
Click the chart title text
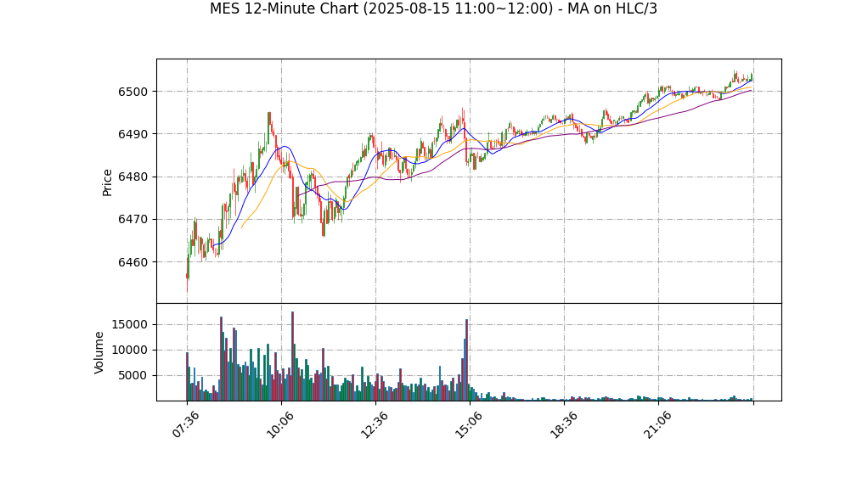433,8
